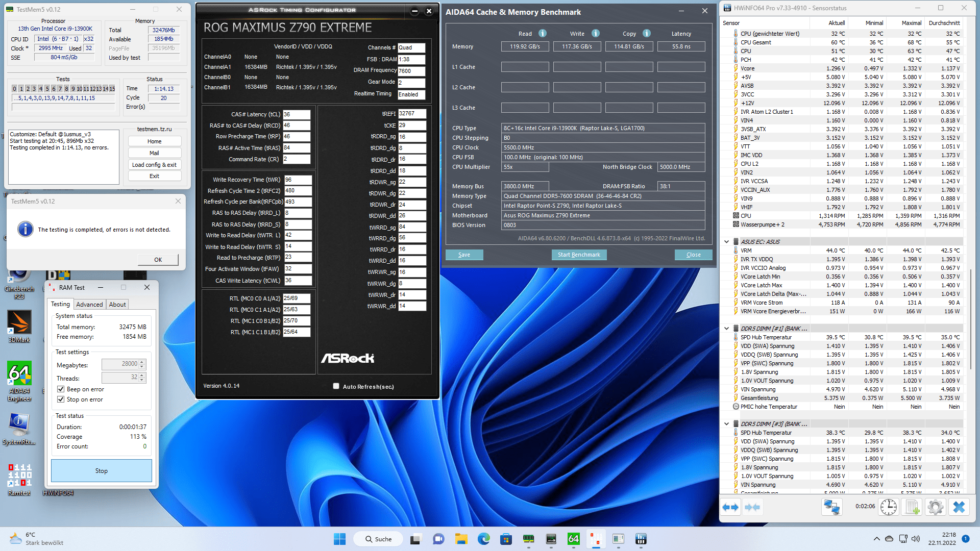
Task: Click volume icon in system tray
Action: 916,539
